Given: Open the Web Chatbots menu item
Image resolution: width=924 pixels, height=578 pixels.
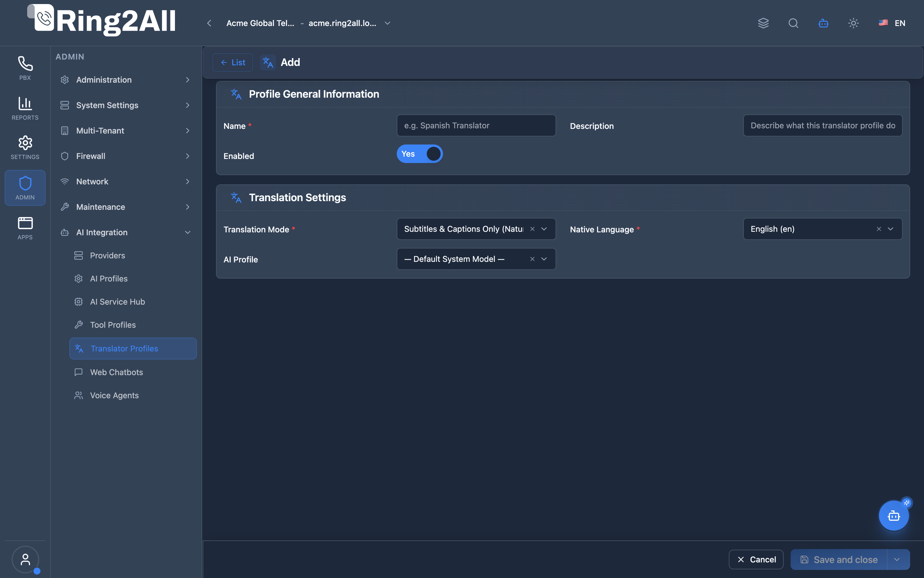Looking at the screenshot, I should point(133,372).
